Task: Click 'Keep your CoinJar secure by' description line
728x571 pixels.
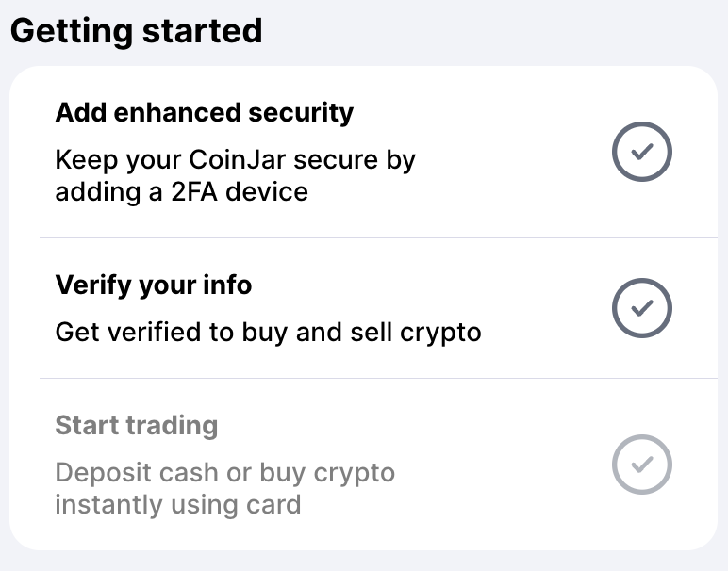Action: [236, 160]
